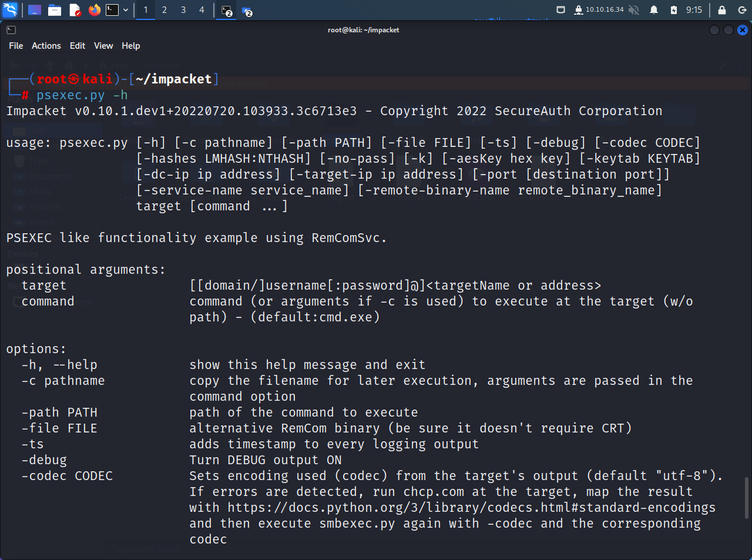This screenshot has height=560, width=752.
Task: Click the '-file FILE' option entry
Action: click(x=59, y=428)
